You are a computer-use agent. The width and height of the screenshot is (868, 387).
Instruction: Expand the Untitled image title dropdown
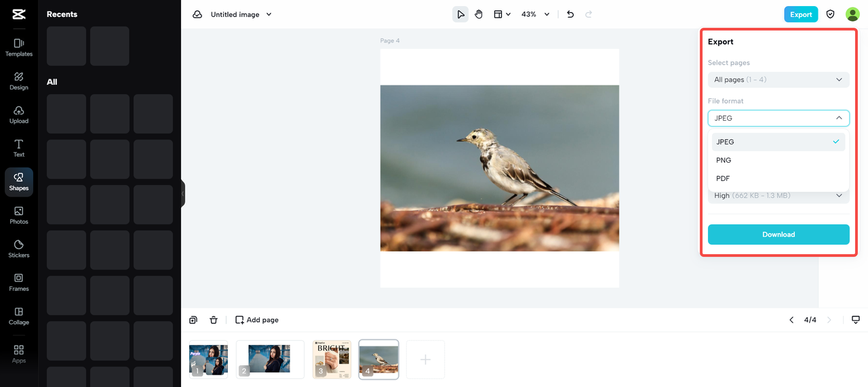[269, 14]
